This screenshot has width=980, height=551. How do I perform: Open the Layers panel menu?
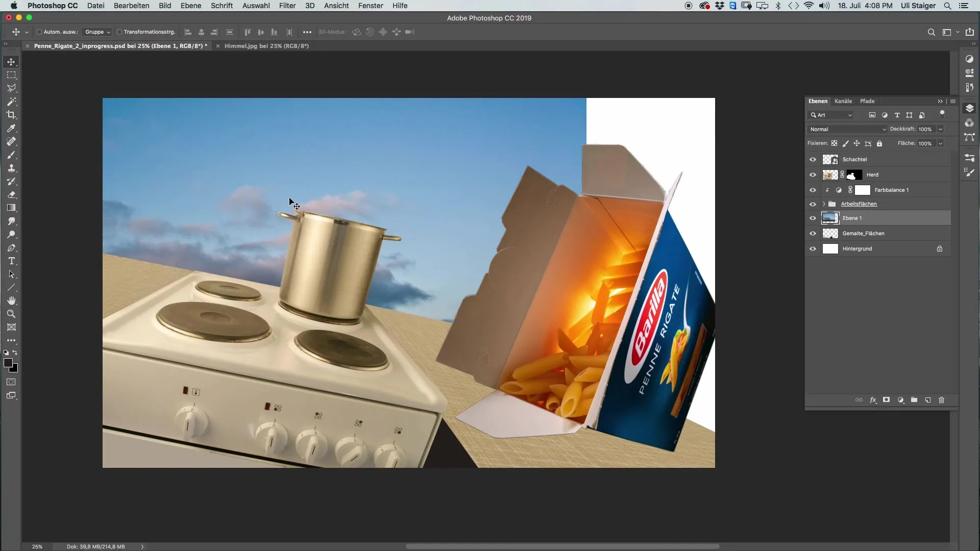pyautogui.click(x=953, y=101)
